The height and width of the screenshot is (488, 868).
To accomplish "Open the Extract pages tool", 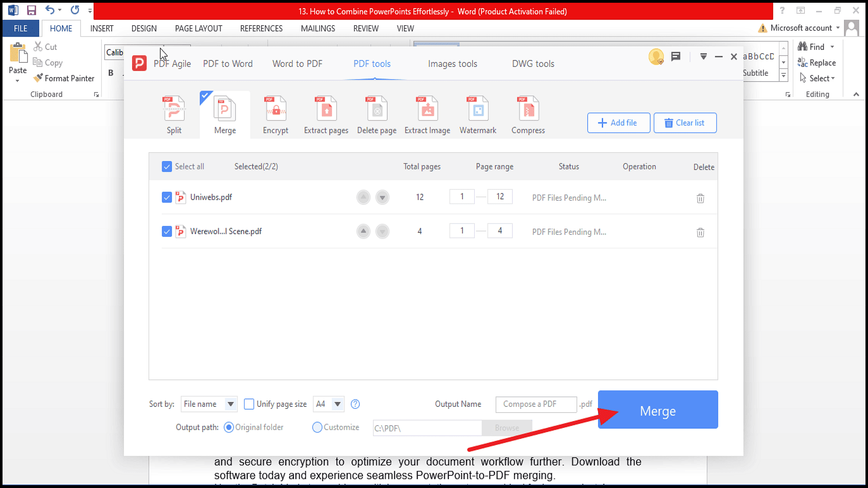I will coord(326,115).
